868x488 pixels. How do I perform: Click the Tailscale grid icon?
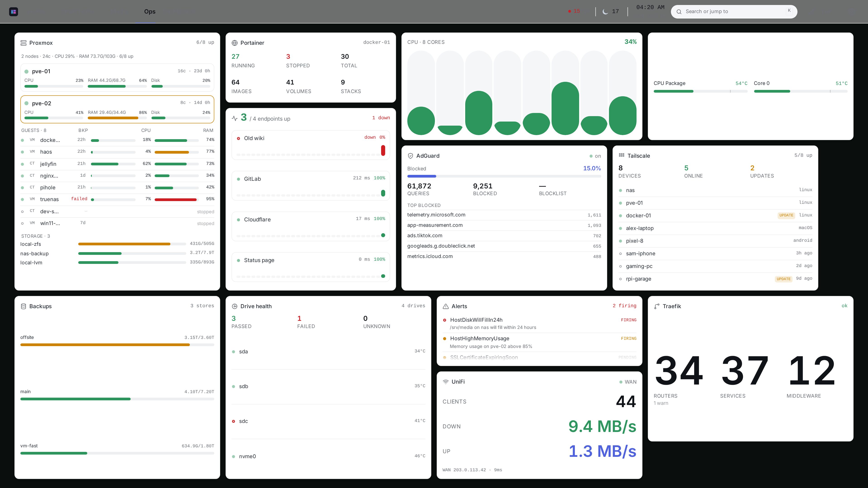click(621, 155)
